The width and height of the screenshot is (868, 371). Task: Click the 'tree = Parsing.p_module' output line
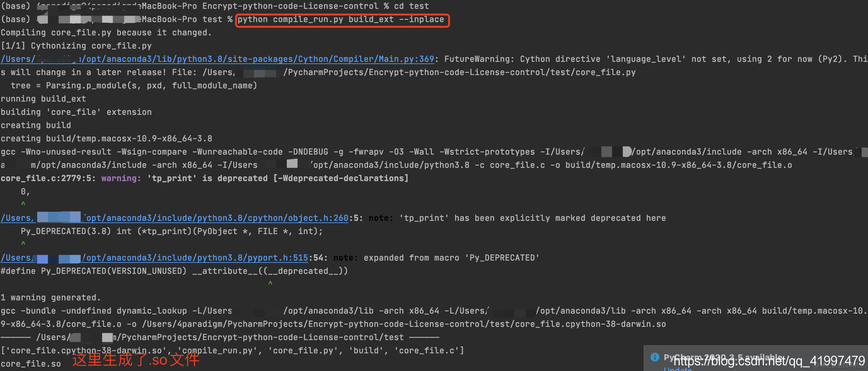click(x=134, y=86)
